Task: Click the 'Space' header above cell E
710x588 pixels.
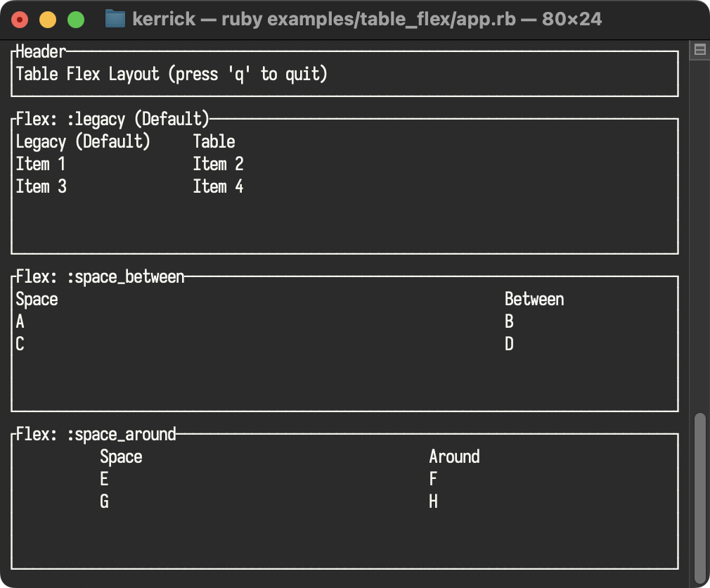Action: coord(121,457)
